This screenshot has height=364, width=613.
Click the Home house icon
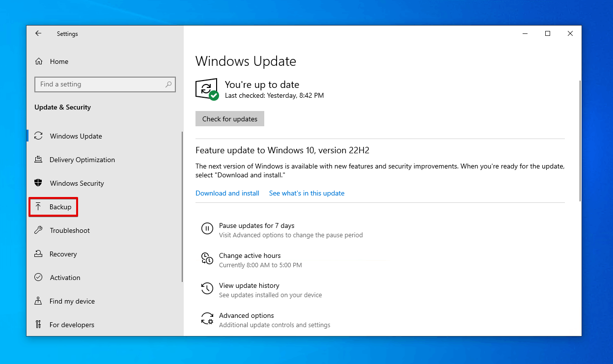(x=39, y=61)
